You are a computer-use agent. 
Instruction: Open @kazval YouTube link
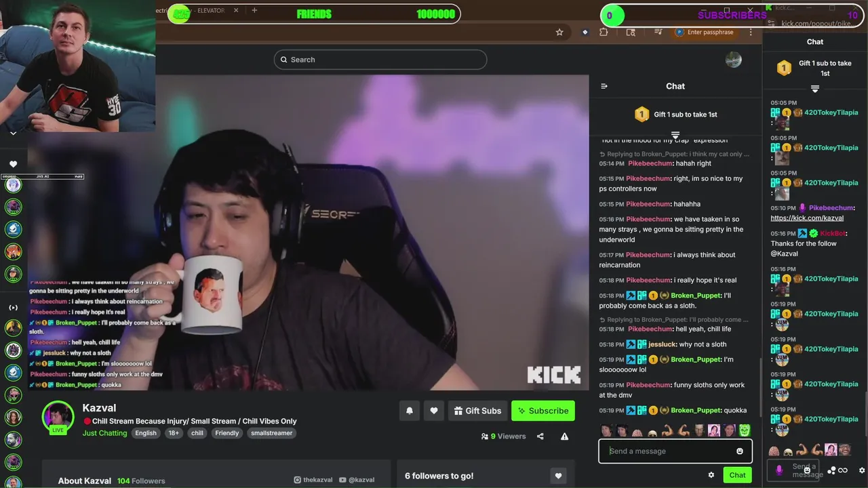coord(357,480)
